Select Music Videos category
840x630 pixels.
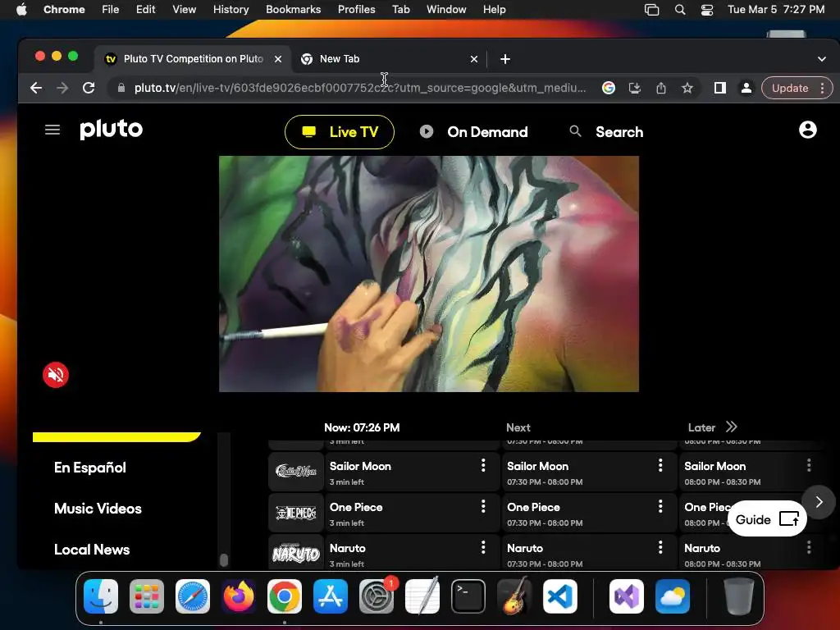98,509
